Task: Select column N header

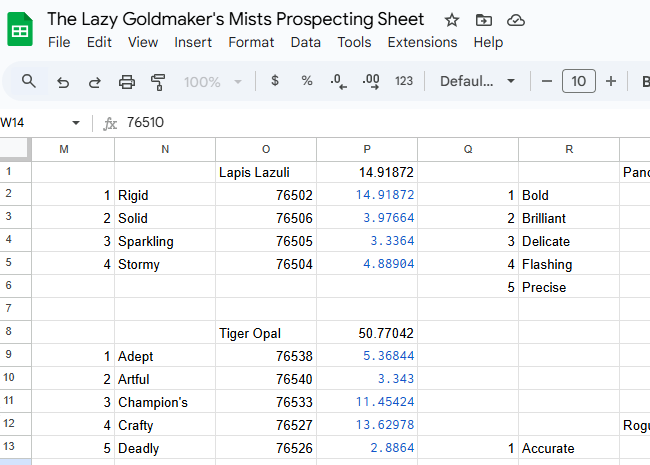Action: pyautogui.click(x=165, y=149)
